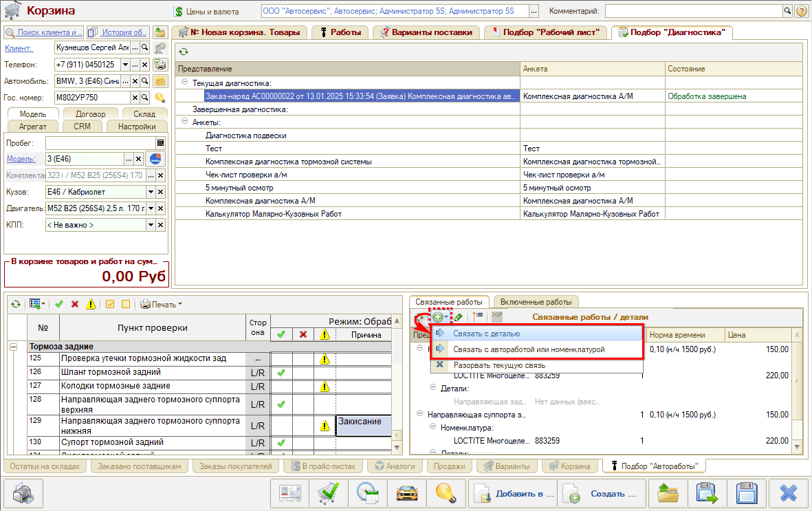Viewport: 812px width, 511px height.
Task: Open the Кузов dropdown list
Action: click(151, 192)
